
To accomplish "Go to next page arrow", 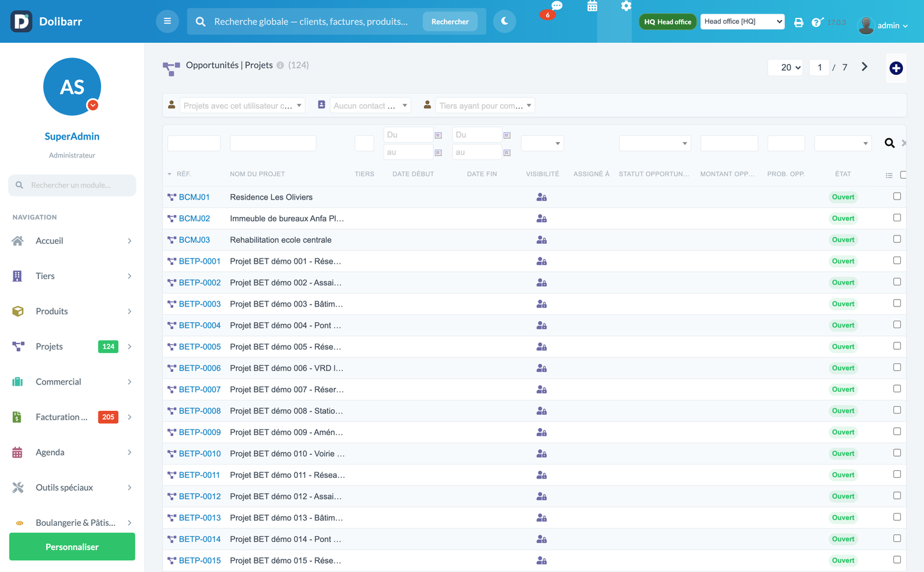I will 865,67.
